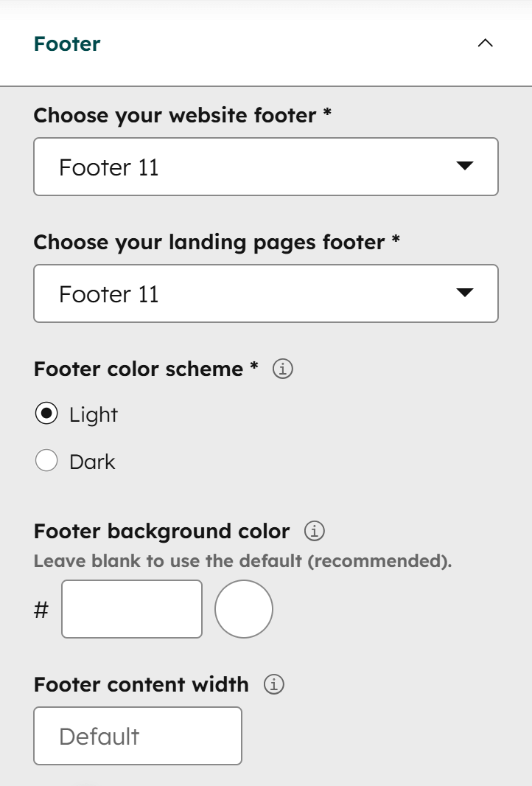
Task: Click the chevron next to the Footer heading
Action: tap(485, 44)
